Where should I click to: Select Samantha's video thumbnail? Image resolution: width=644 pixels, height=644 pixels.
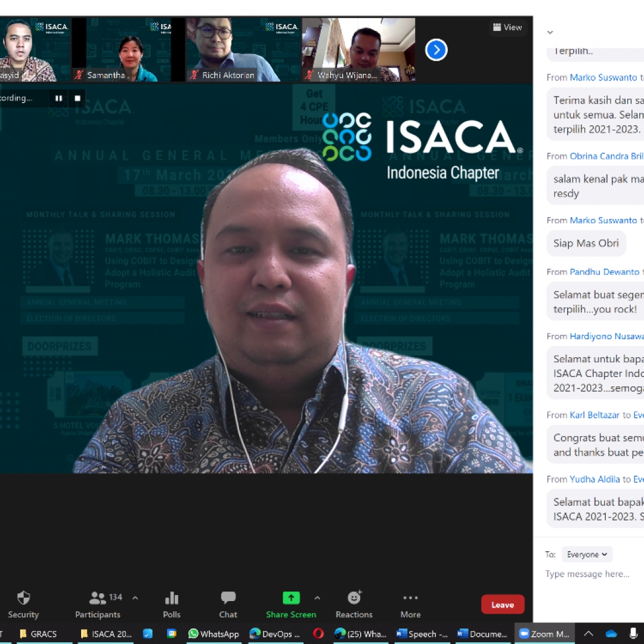(x=128, y=49)
